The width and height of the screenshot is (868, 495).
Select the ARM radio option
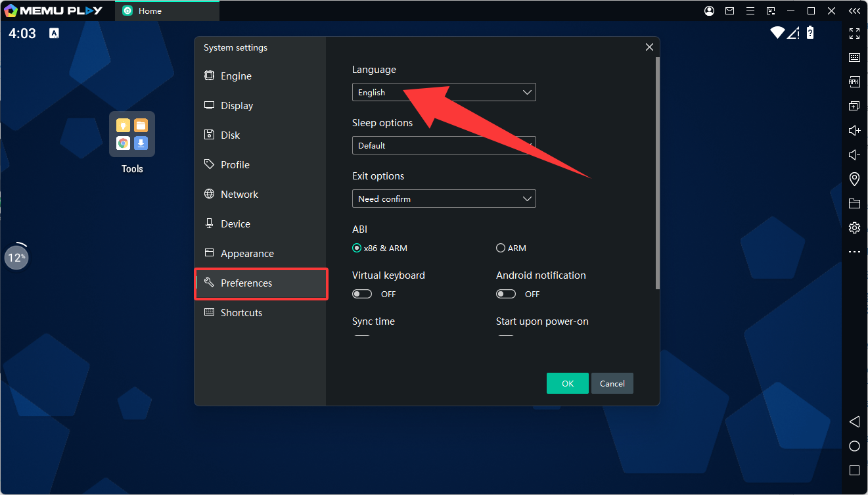tap(501, 248)
